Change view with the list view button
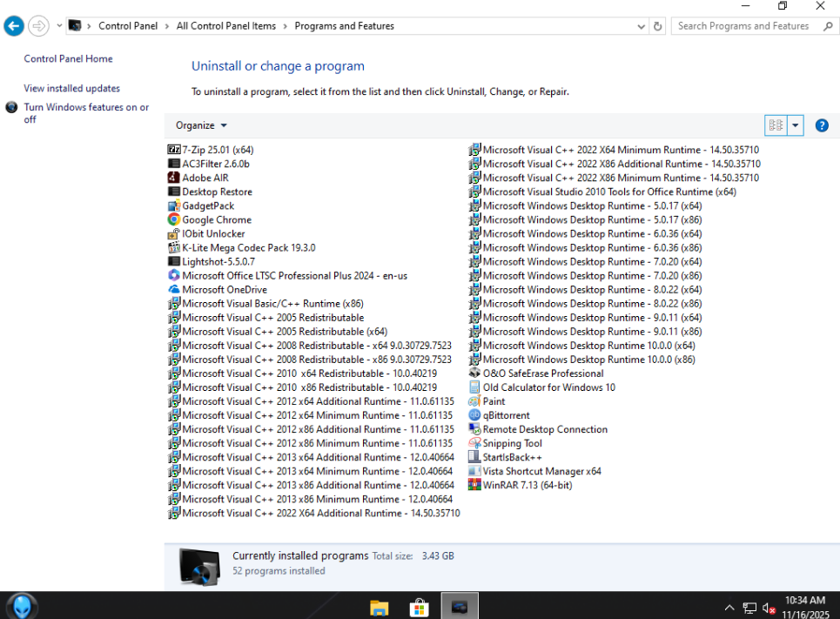This screenshot has width=840, height=619. (x=776, y=125)
